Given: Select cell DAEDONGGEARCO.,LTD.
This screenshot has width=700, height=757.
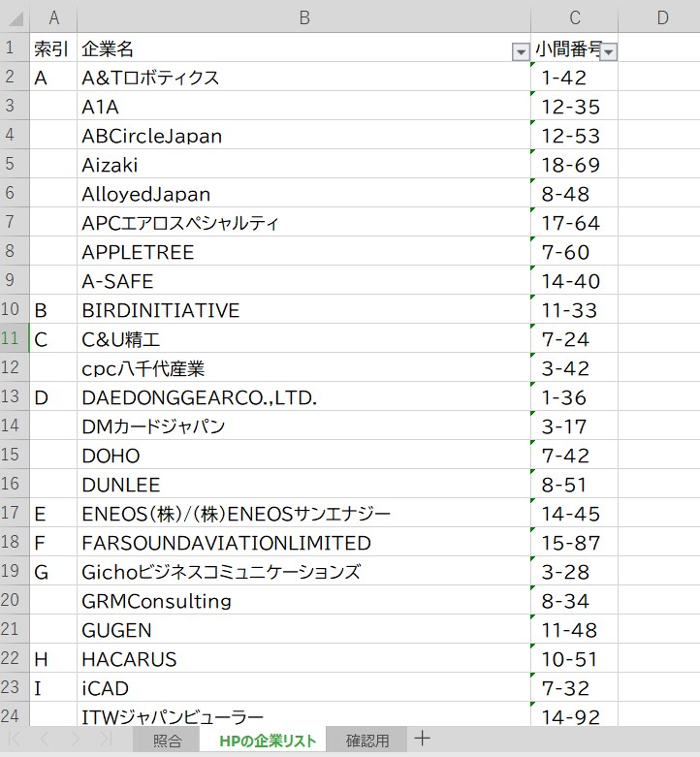Looking at the screenshot, I should pyautogui.click(x=304, y=396).
